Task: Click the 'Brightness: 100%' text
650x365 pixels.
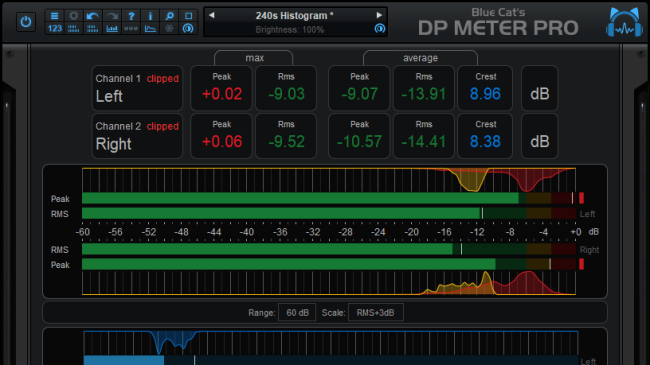Action: (x=290, y=30)
